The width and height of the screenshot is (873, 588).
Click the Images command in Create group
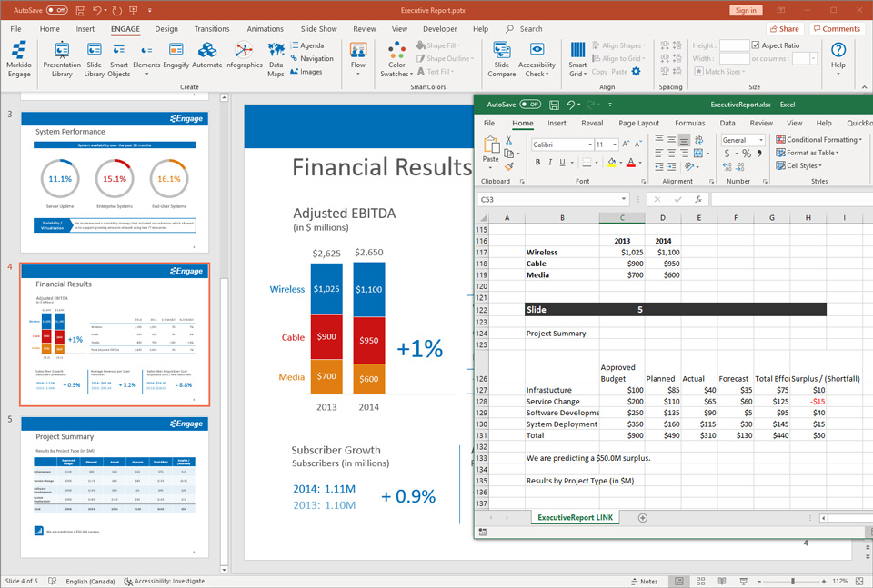306,72
